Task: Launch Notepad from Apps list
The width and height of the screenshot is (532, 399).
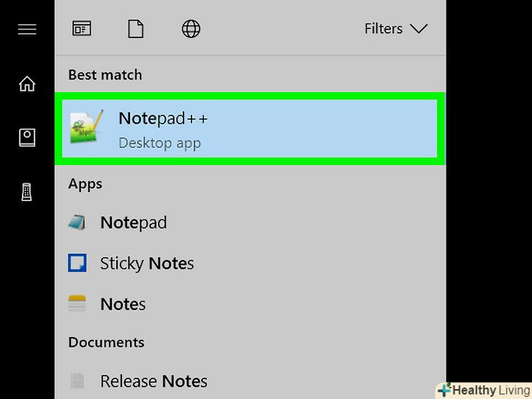Action: [250, 223]
